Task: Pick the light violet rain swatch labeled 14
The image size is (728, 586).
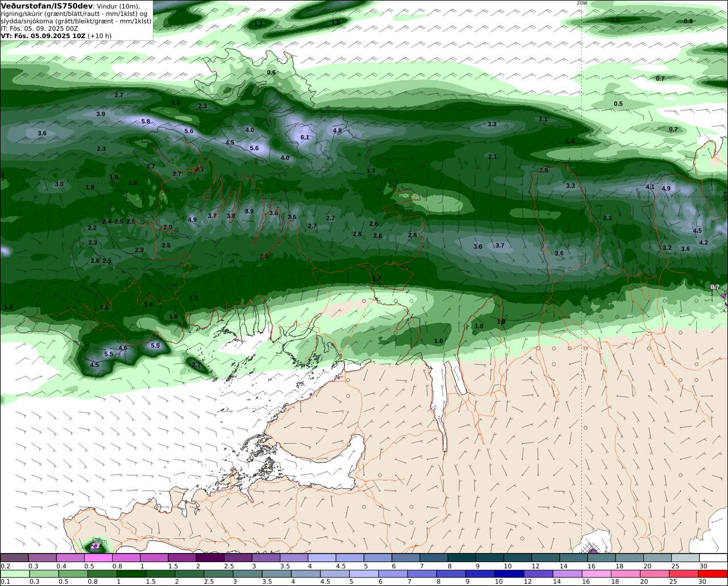Action: 567,574
